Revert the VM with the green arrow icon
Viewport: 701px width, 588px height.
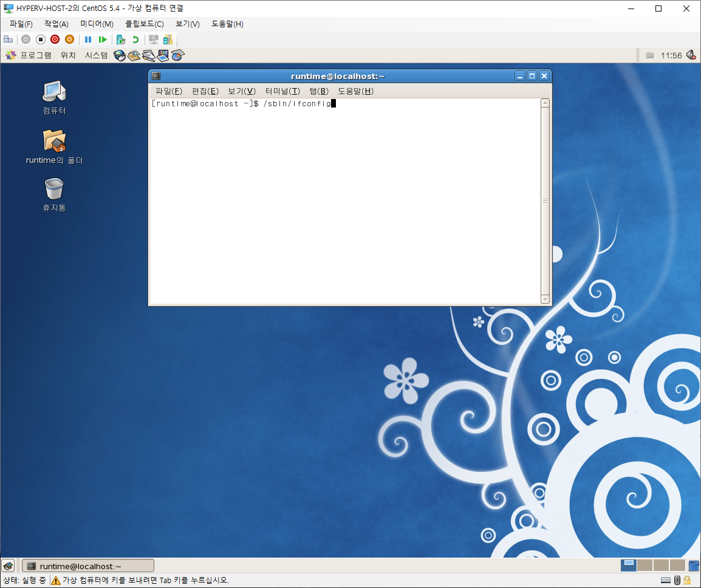coord(135,39)
